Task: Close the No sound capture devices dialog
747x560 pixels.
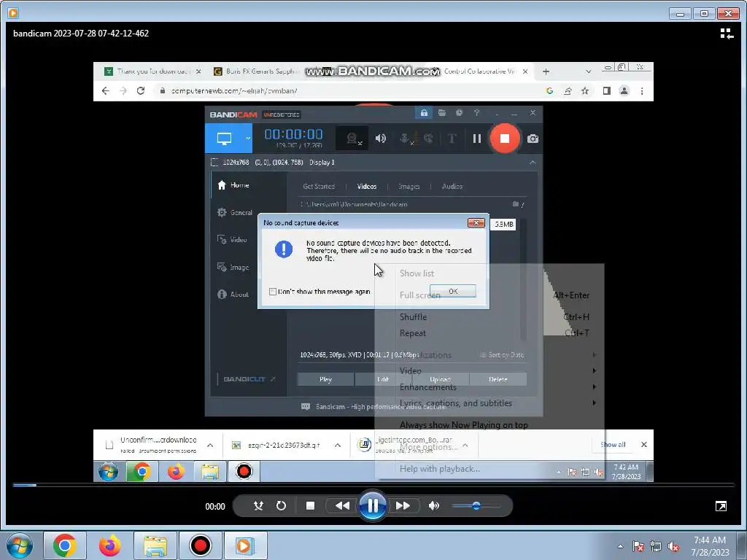Action: tap(476, 223)
